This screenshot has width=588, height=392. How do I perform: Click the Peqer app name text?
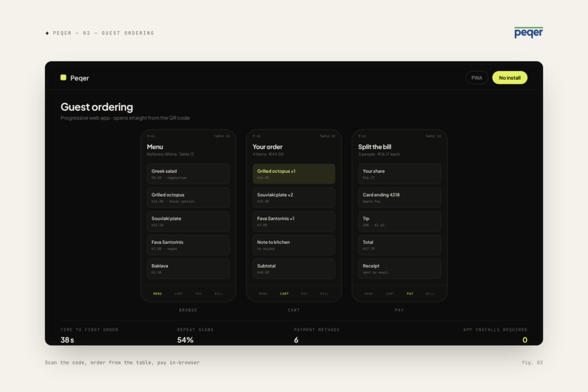[79, 78]
